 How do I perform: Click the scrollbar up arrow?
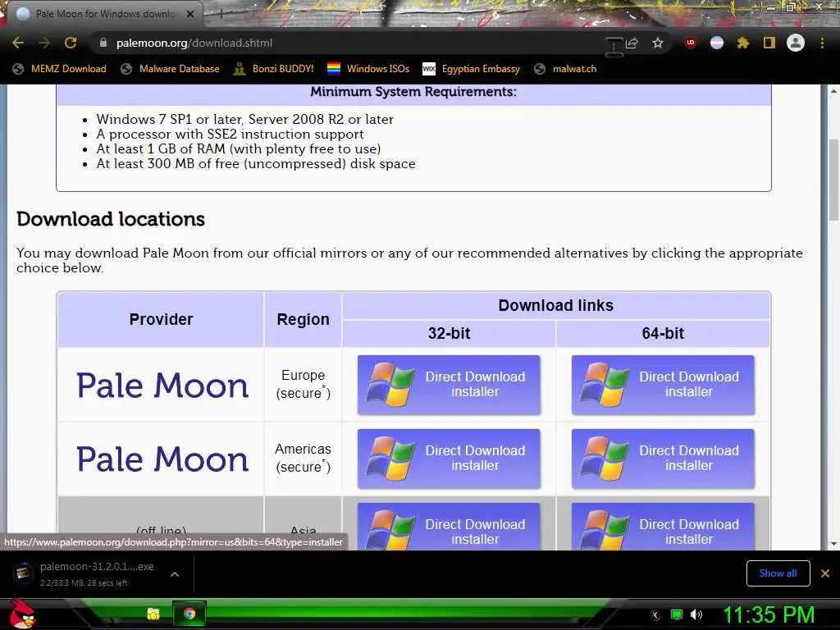pos(833,91)
